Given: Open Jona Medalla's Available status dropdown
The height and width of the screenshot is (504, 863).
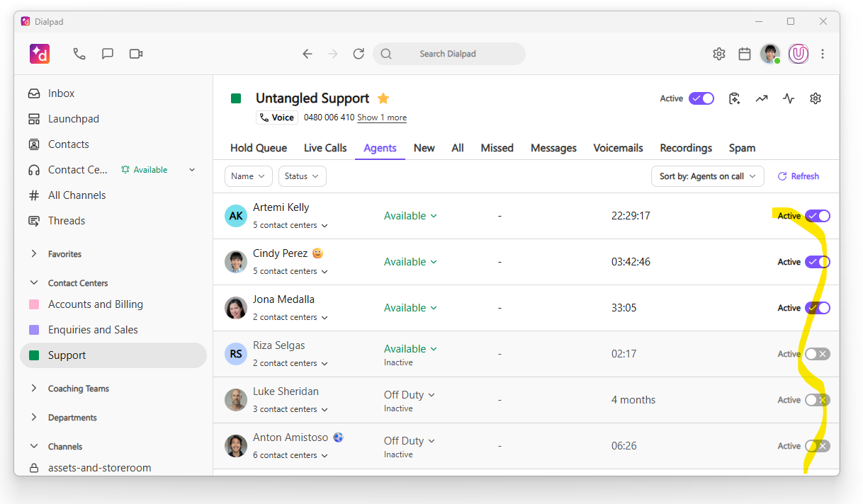Looking at the screenshot, I should [410, 308].
